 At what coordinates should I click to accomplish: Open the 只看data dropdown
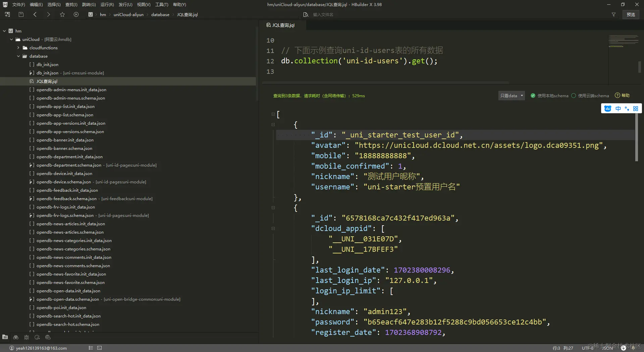click(x=512, y=96)
